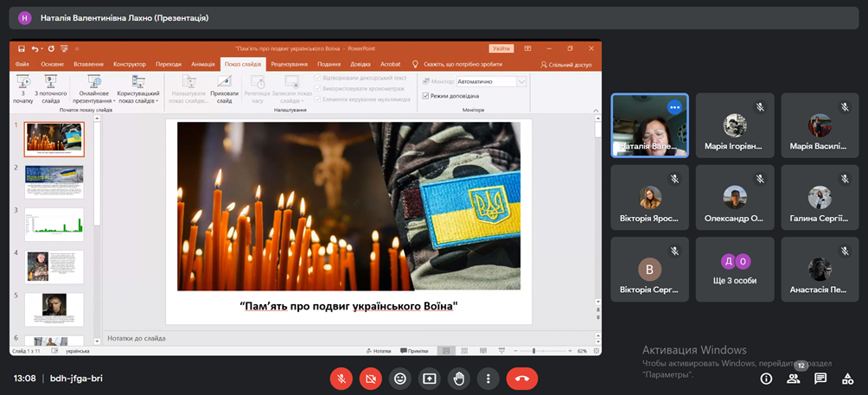Turn on the camera in Meet
868x395 pixels.
pos(371,379)
